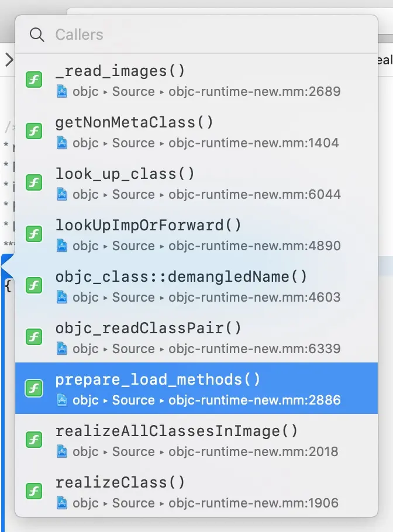Screen dimensions: 393x532
Task: Go to realizeClass() at line 1906
Action: pos(196,492)
